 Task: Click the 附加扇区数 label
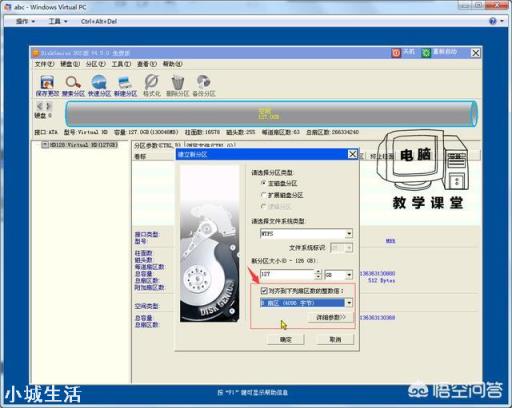coord(149,287)
